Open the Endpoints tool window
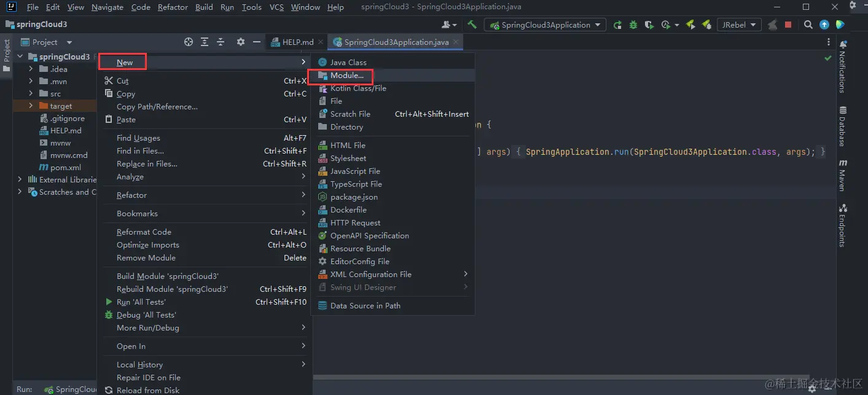 point(843,225)
